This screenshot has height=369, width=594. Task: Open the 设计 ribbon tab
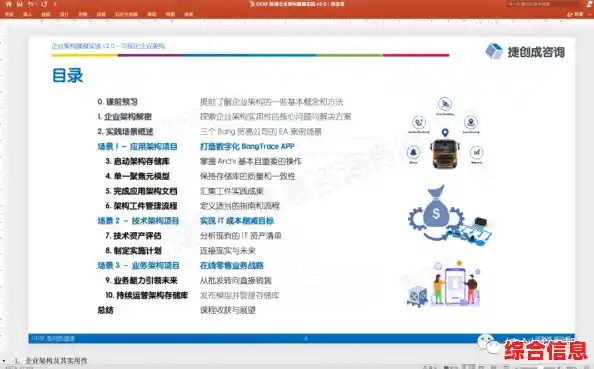click(x=64, y=14)
